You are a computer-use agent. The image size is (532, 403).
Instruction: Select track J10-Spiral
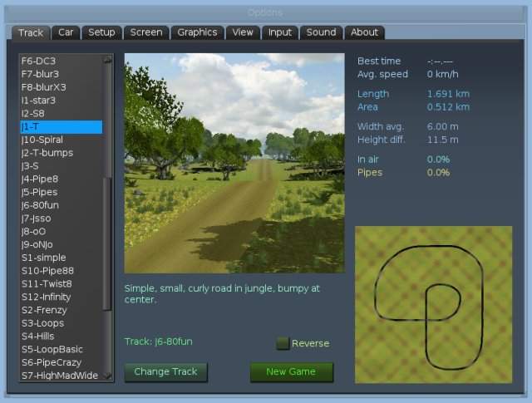[x=62, y=140]
